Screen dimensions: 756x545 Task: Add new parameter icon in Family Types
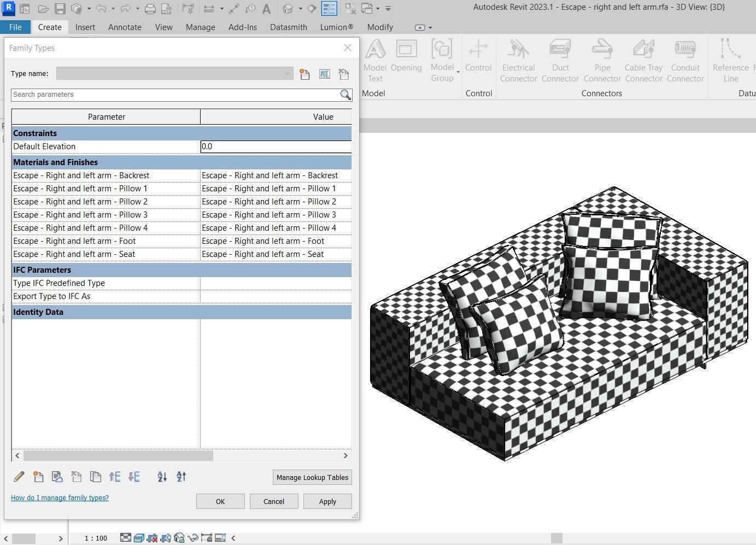tap(38, 477)
